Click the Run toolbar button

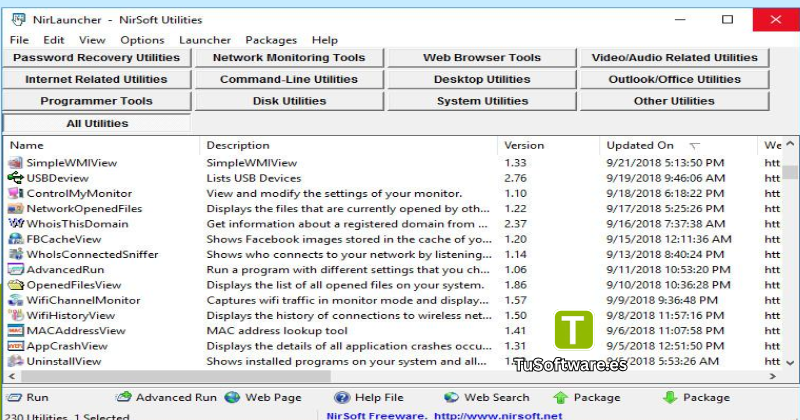[x=27, y=397]
